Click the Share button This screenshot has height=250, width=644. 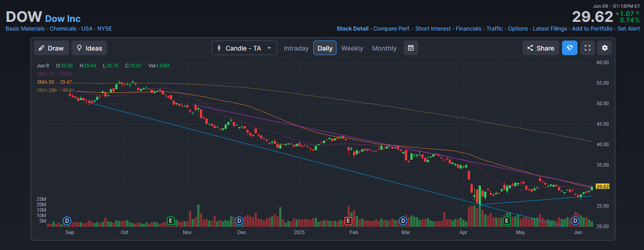pyautogui.click(x=541, y=48)
